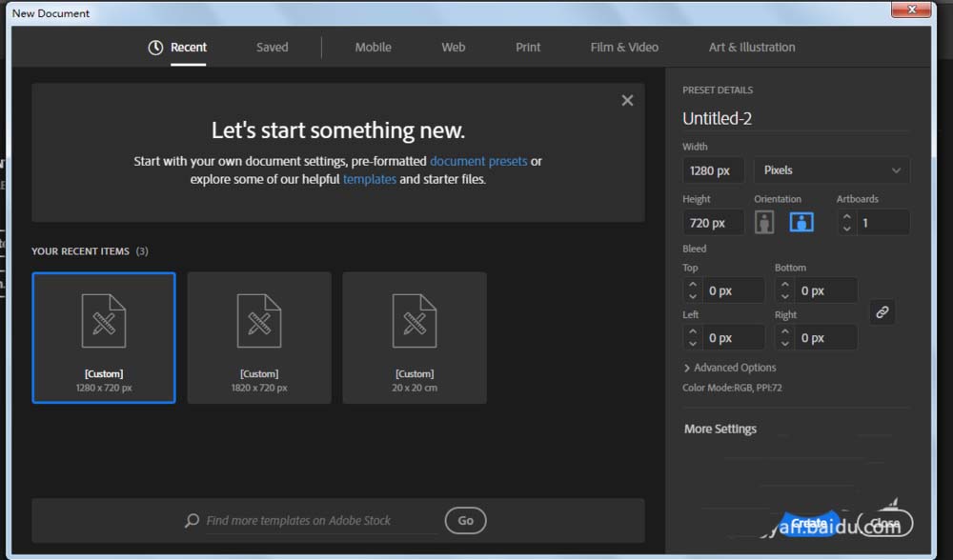Viewport: 953px width, 560px height.
Task: Decrease the Bottom bleed value
Action: tap(784, 296)
